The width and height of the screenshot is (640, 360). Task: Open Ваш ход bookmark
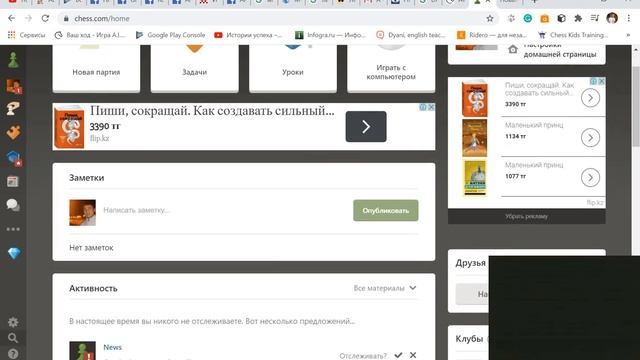point(90,35)
